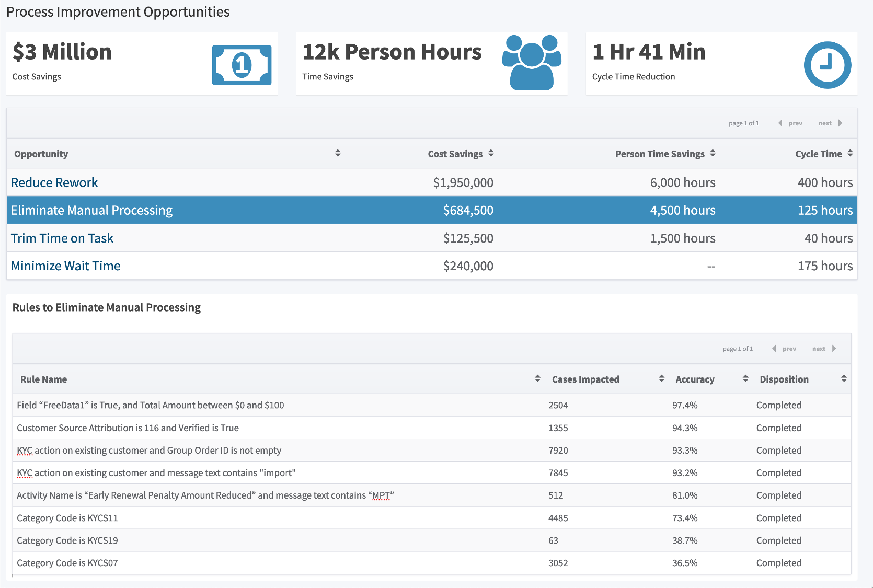Sort by Cycle Time column arrows
873x588 pixels.
[850, 153]
